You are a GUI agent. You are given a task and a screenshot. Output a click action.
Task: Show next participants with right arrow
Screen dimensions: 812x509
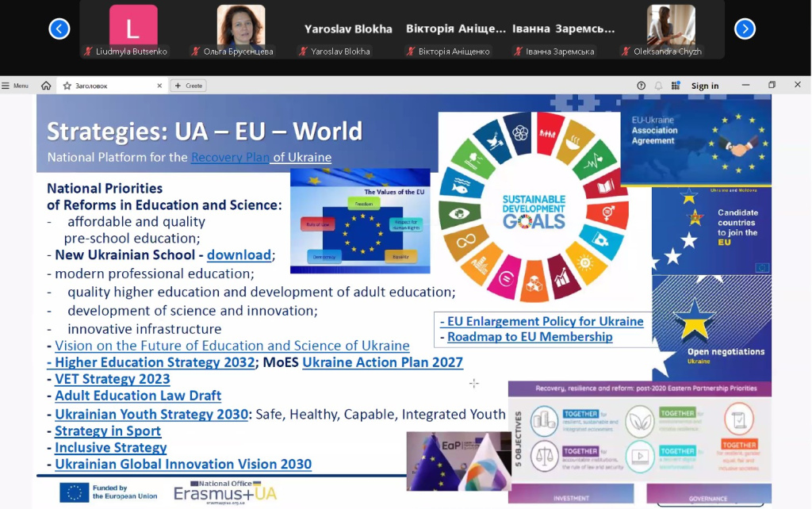coord(745,29)
